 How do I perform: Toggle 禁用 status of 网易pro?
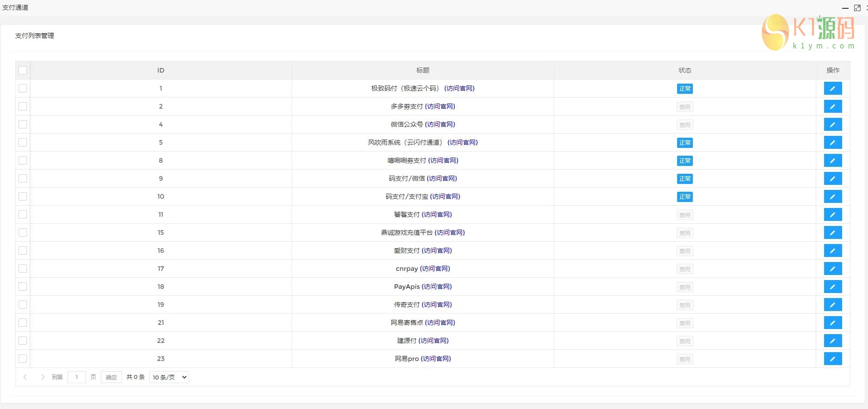click(685, 359)
